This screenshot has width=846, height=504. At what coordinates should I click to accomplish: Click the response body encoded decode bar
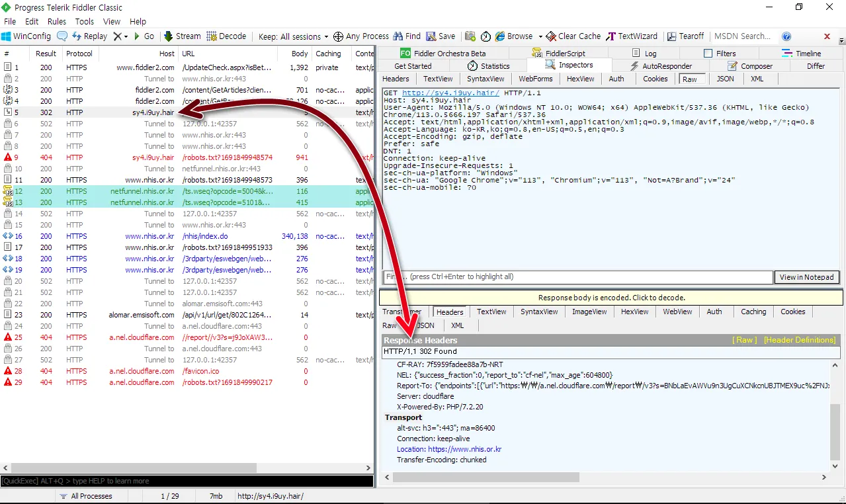611,298
